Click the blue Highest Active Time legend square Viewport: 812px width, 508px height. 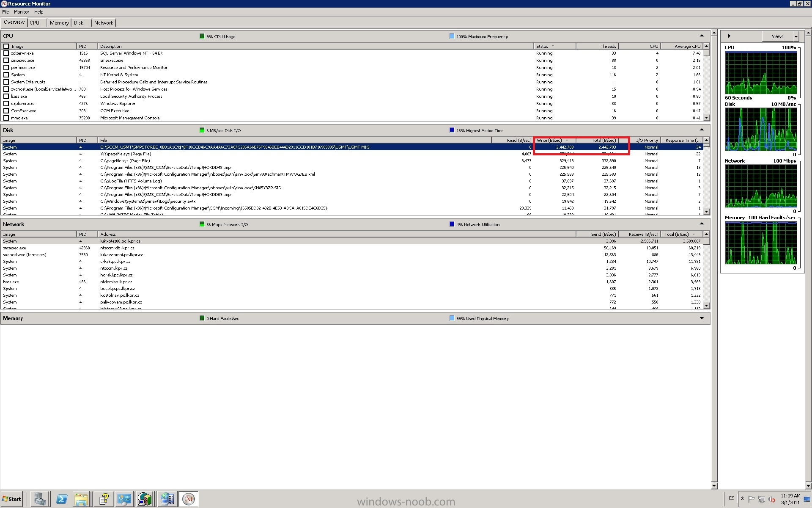452,130
